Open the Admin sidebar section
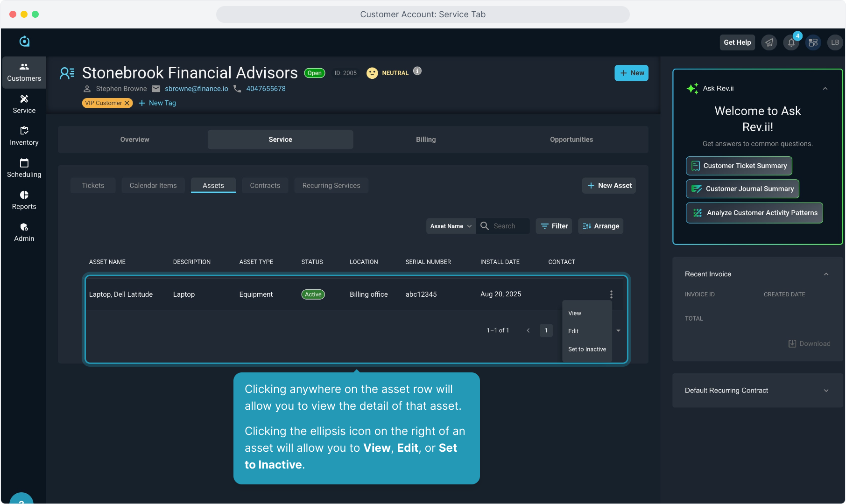 point(24,232)
